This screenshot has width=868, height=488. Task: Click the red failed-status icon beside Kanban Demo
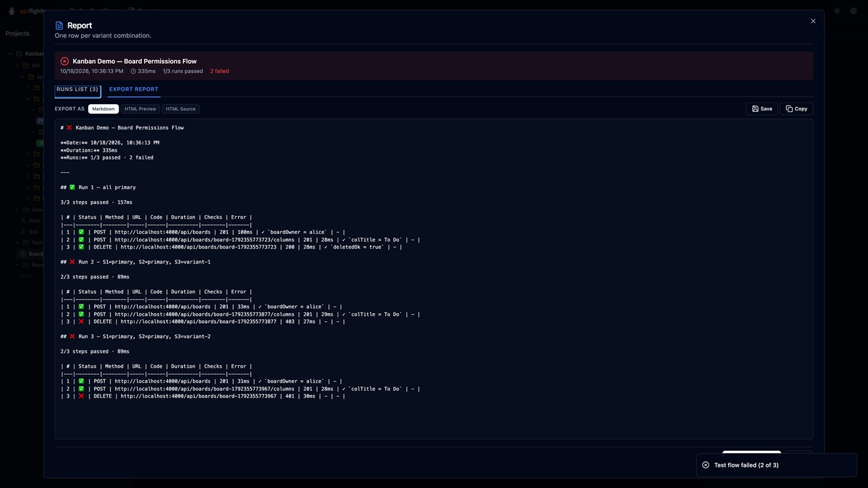(65, 61)
